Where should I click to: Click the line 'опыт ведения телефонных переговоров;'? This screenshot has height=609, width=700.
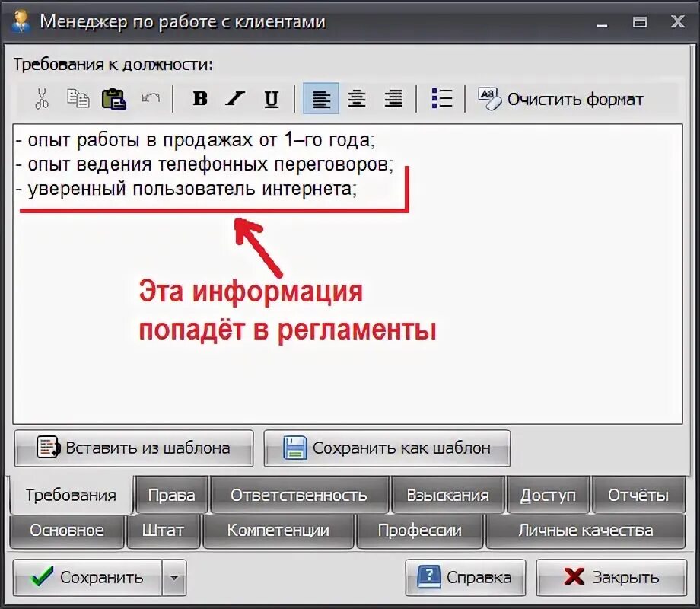coord(205,164)
